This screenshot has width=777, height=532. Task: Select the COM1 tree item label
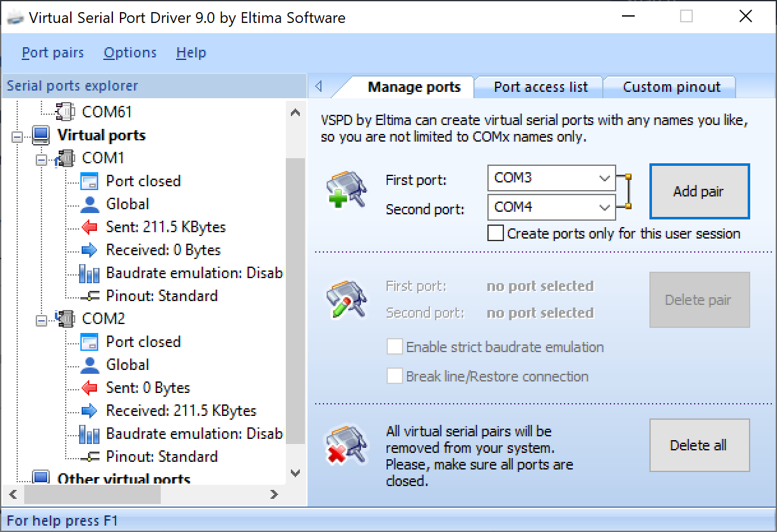pyautogui.click(x=103, y=158)
